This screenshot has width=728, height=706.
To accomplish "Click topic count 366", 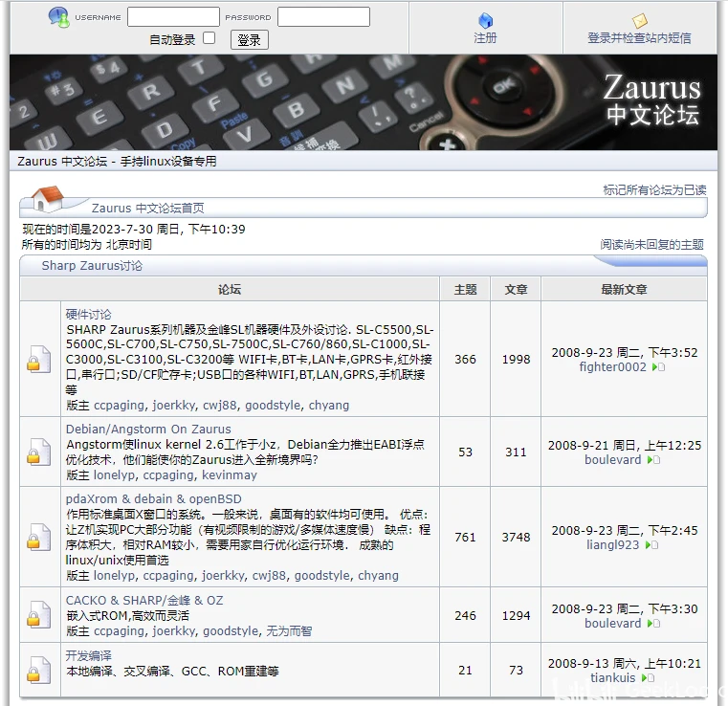I will point(465,360).
